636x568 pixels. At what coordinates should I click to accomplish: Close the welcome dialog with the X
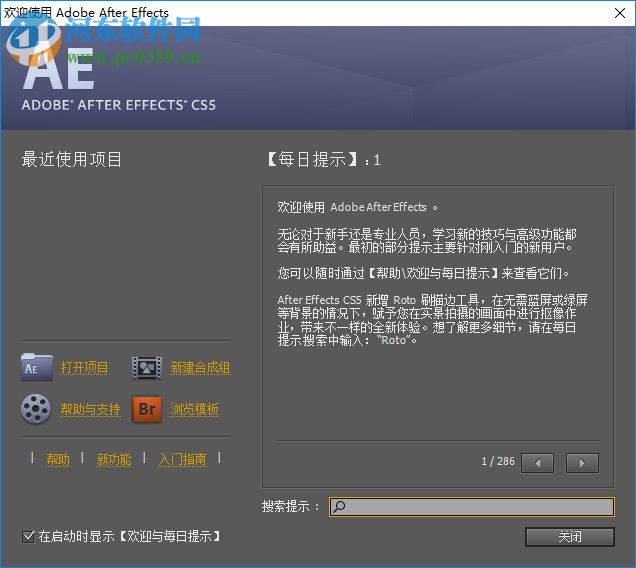[620, 13]
